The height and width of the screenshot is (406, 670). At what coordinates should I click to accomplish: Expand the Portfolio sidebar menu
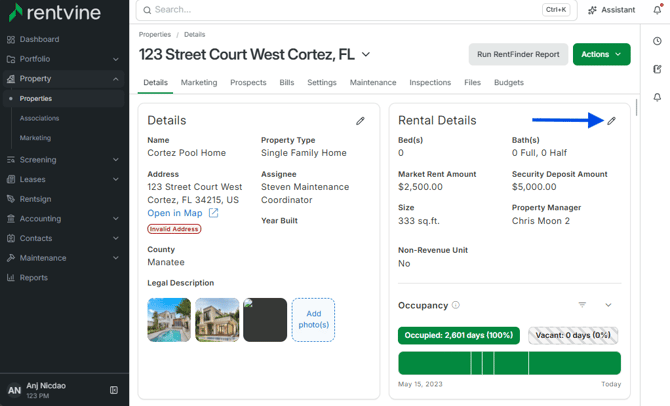click(x=63, y=59)
